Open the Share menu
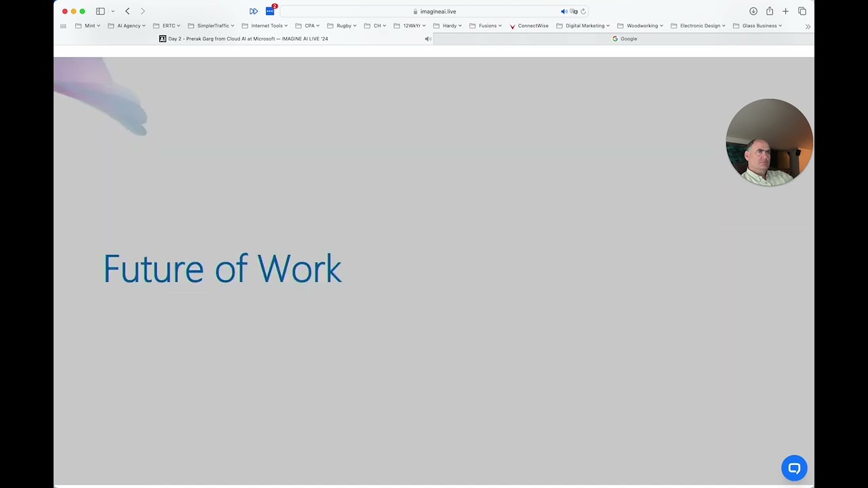Image resolution: width=868 pixels, height=488 pixels. tap(770, 11)
